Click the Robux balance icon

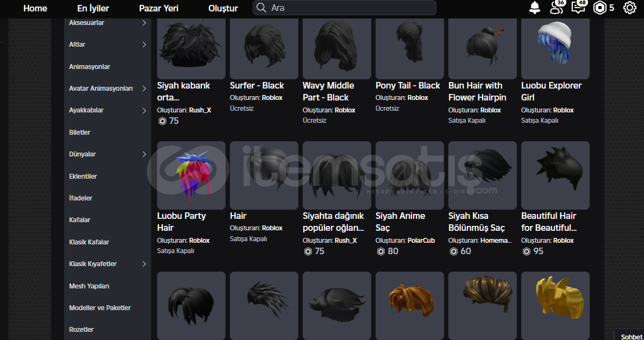click(599, 8)
